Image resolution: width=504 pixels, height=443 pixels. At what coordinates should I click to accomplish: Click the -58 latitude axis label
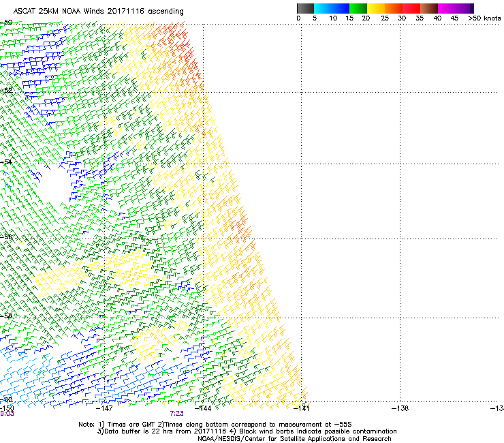(6, 316)
